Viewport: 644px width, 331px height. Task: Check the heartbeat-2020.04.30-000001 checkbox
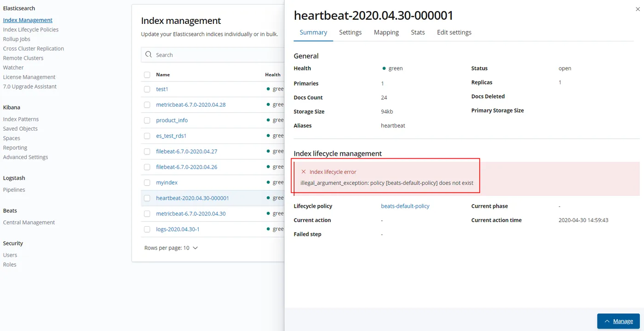coord(147,198)
